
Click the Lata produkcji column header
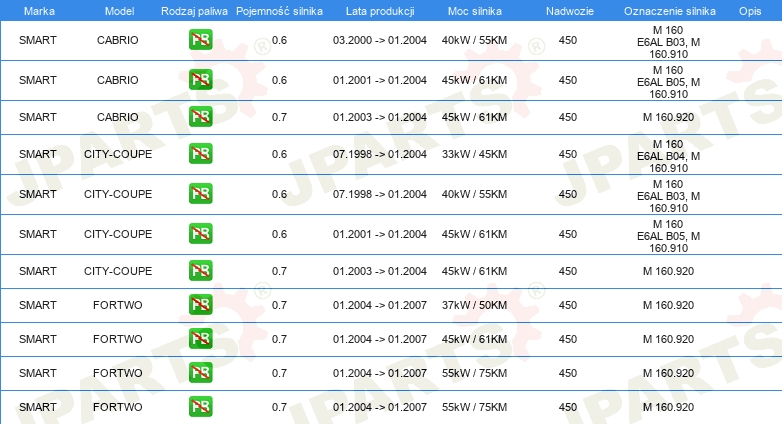380,11
